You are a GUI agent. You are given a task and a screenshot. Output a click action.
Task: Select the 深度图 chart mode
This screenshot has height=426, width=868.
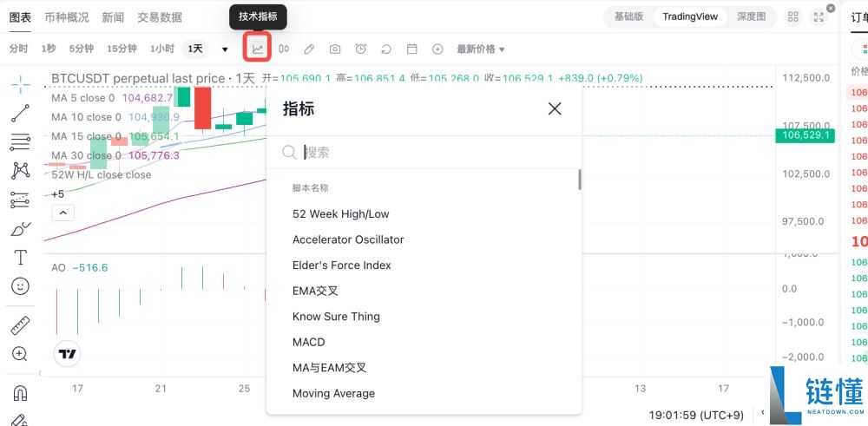click(751, 16)
